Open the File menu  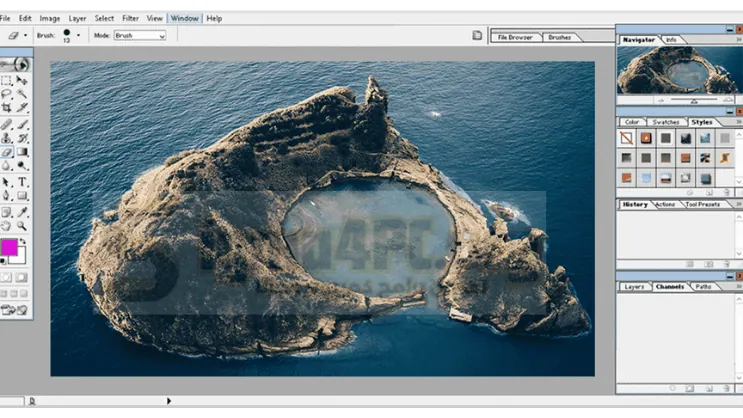pyautogui.click(x=5, y=18)
